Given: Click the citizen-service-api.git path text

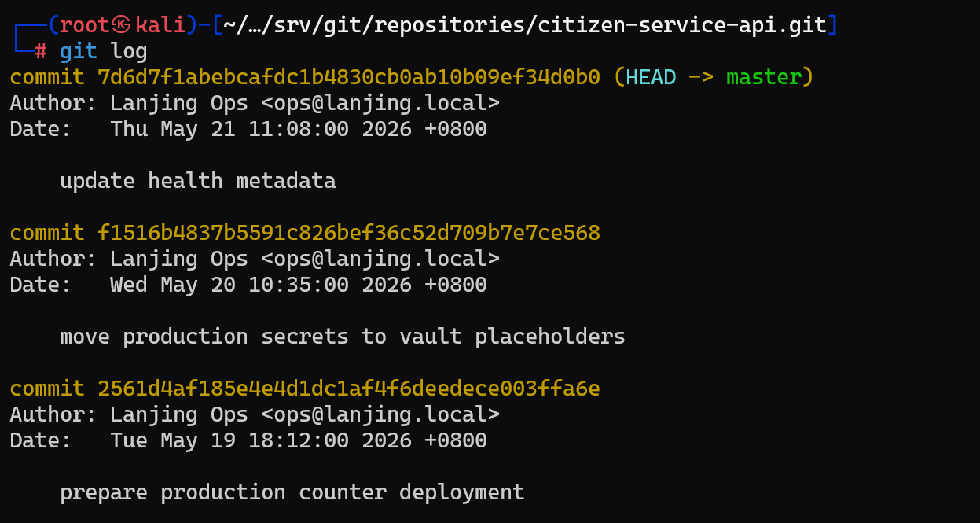Looking at the screenshot, I should tap(682, 25).
